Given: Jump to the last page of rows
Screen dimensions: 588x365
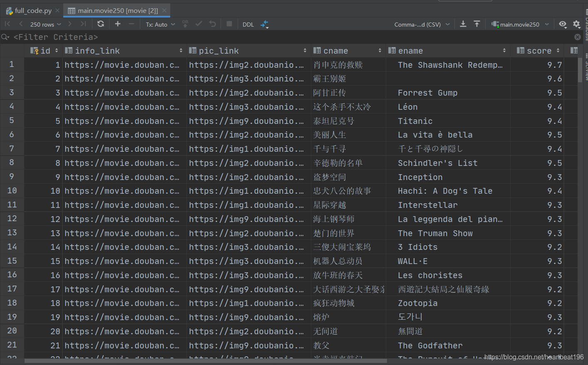Looking at the screenshot, I should (x=83, y=24).
